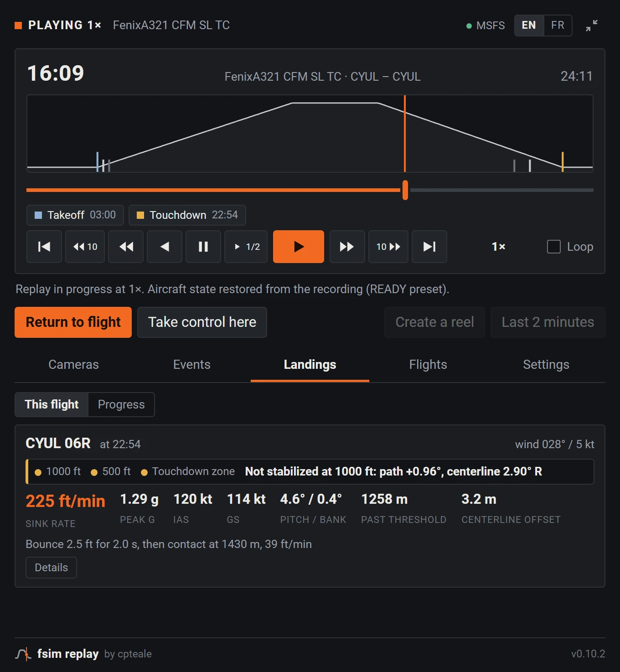Open the Landings tab
The height and width of the screenshot is (672, 620).
(310, 365)
